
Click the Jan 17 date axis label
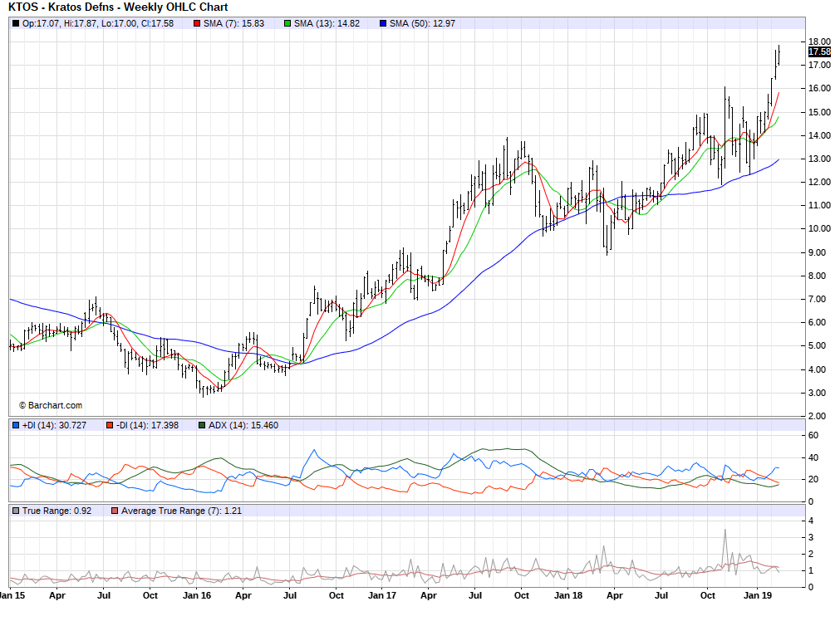(x=382, y=595)
